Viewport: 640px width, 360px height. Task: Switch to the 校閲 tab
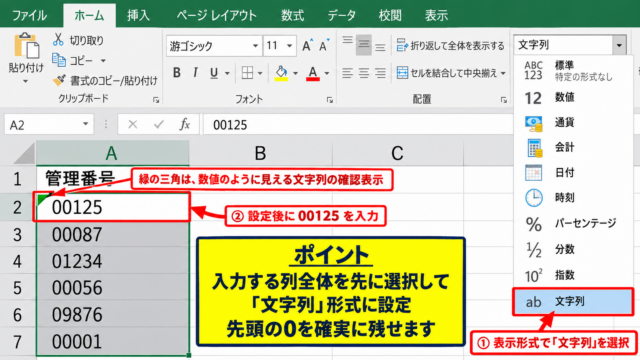[x=390, y=16]
